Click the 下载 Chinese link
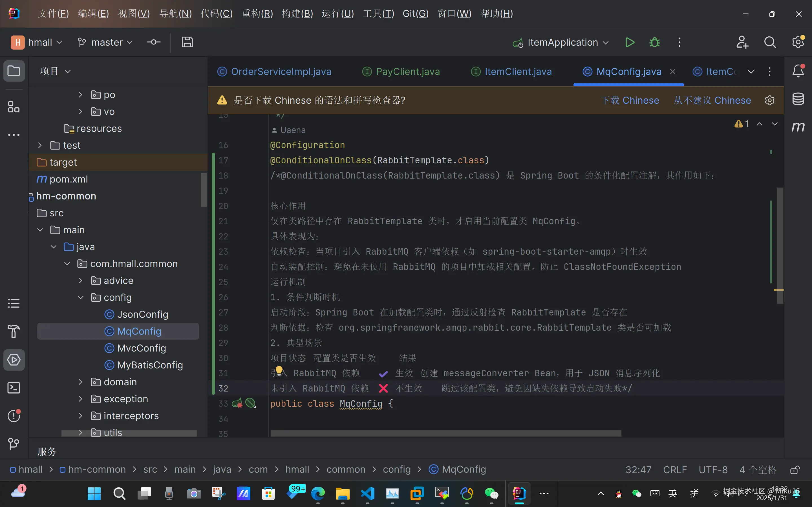 630,100
